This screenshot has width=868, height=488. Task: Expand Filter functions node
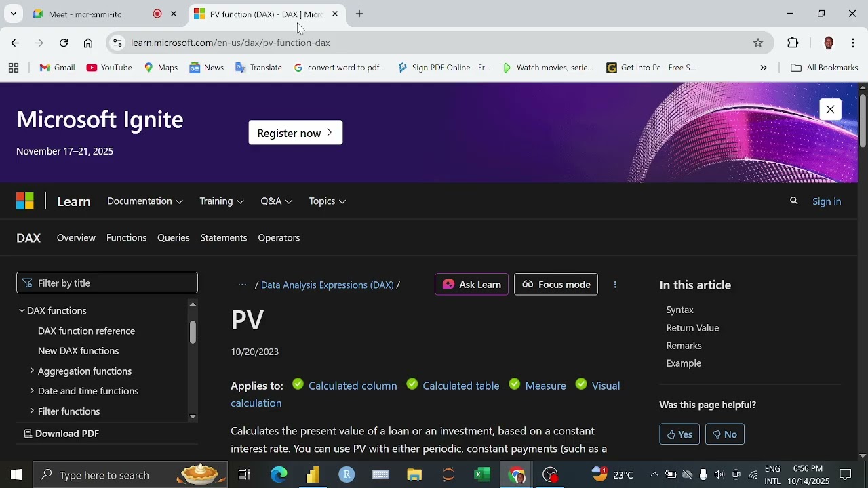point(32,411)
